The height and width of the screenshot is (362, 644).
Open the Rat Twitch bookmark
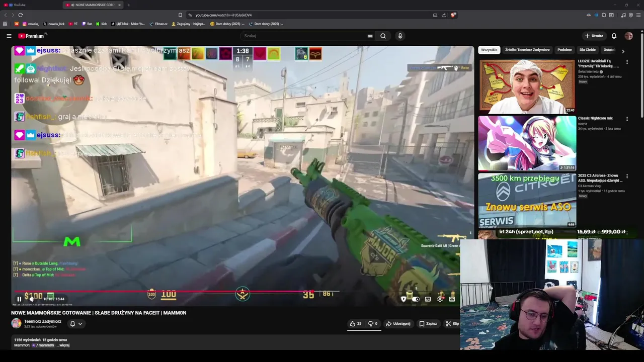(87, 24)
